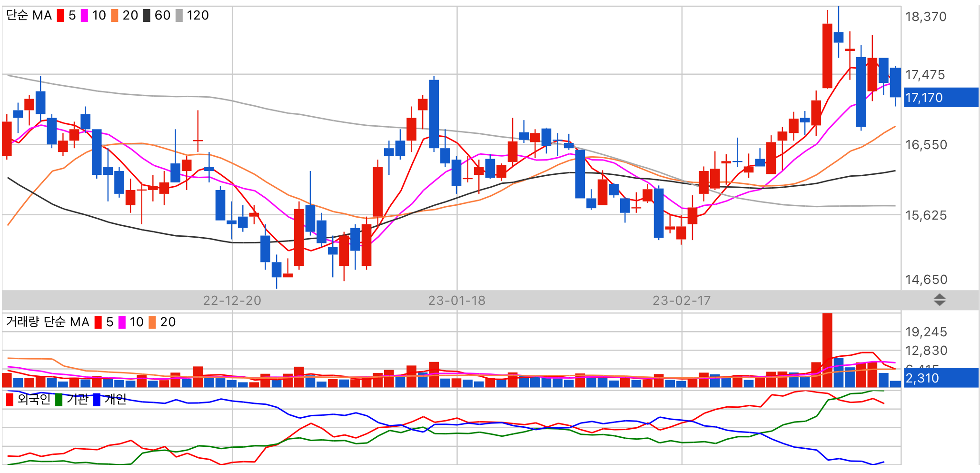Click the 18,370 price axis label
The width and height of the screenshot is (980, 473).
(926, 17)
